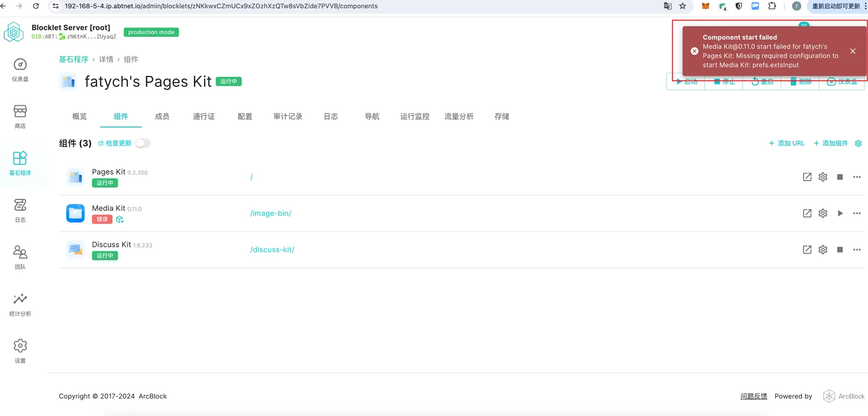Click the Restart (重启) button
868x416 pixels.
coord(762,81)
